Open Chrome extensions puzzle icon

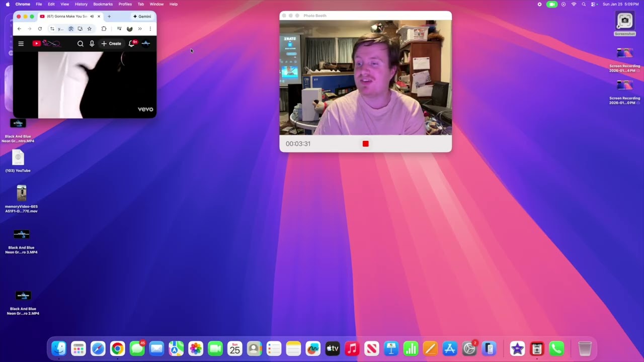(x=104, y=29)
